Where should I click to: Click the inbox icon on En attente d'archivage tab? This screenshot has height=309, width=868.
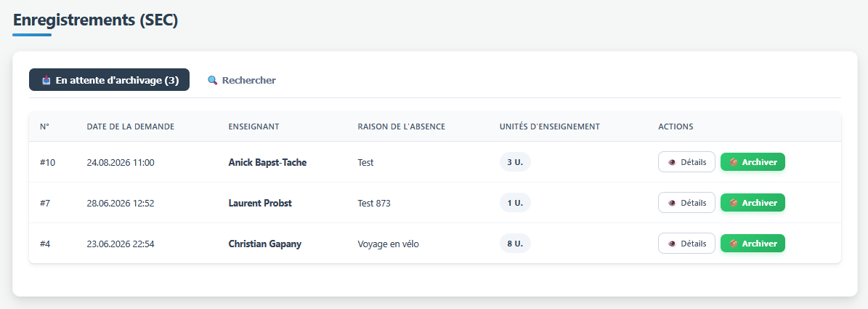(x=46, y=80)
